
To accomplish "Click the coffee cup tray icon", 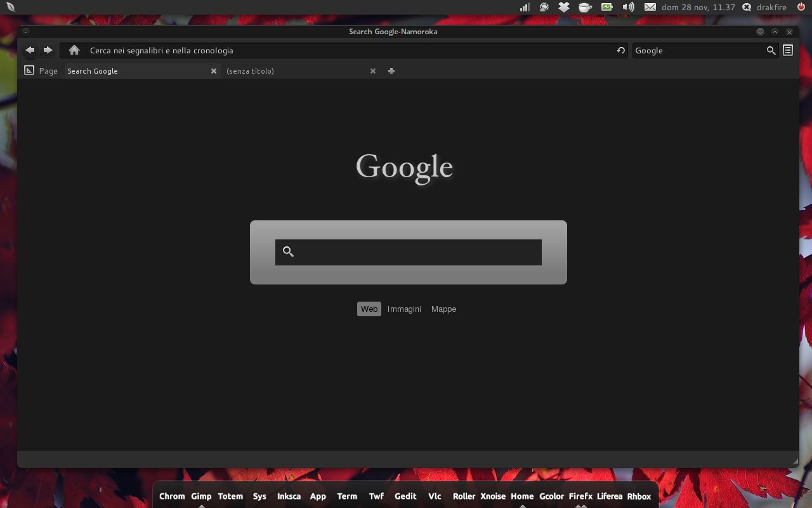I will [585, 7].
